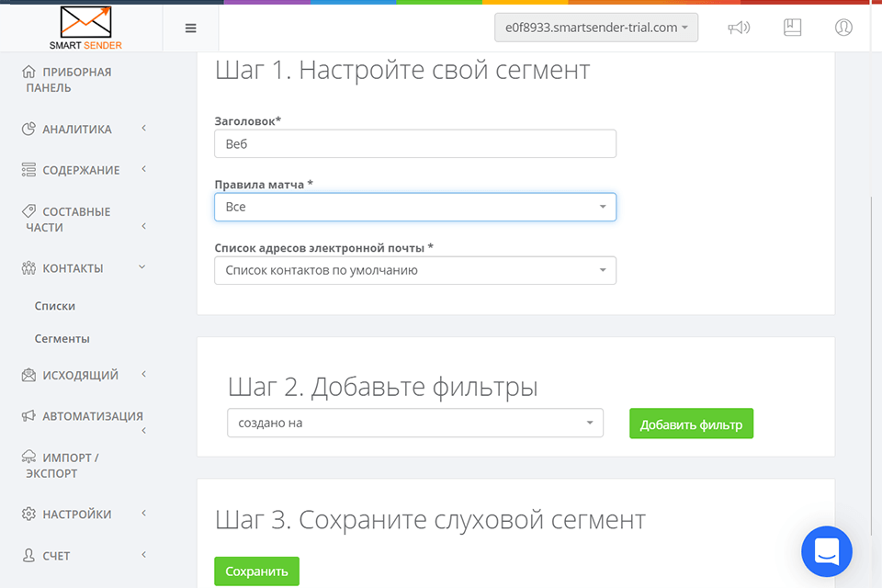This screenshot has height=588, width=882.
Task: Open the announcements megaphone icon
Action: tap(739, 28)
